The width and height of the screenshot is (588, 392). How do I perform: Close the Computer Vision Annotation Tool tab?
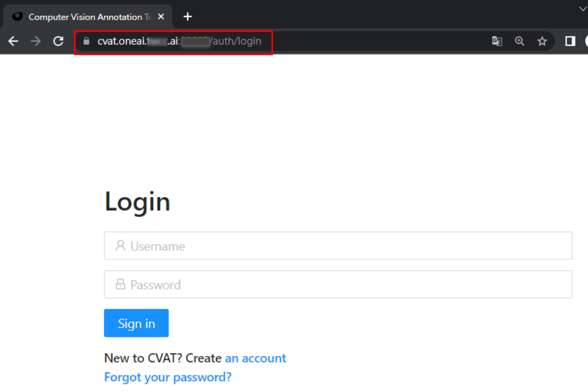click(161, 17)
